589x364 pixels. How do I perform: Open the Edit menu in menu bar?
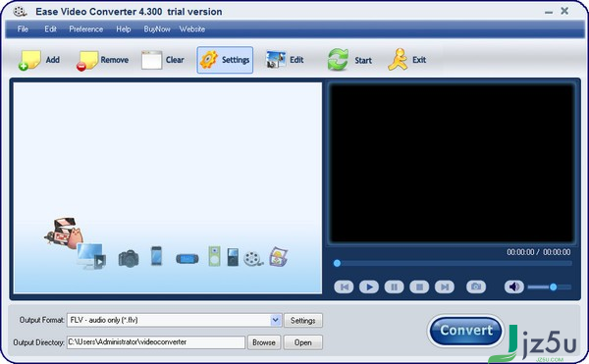pos(50,29)
